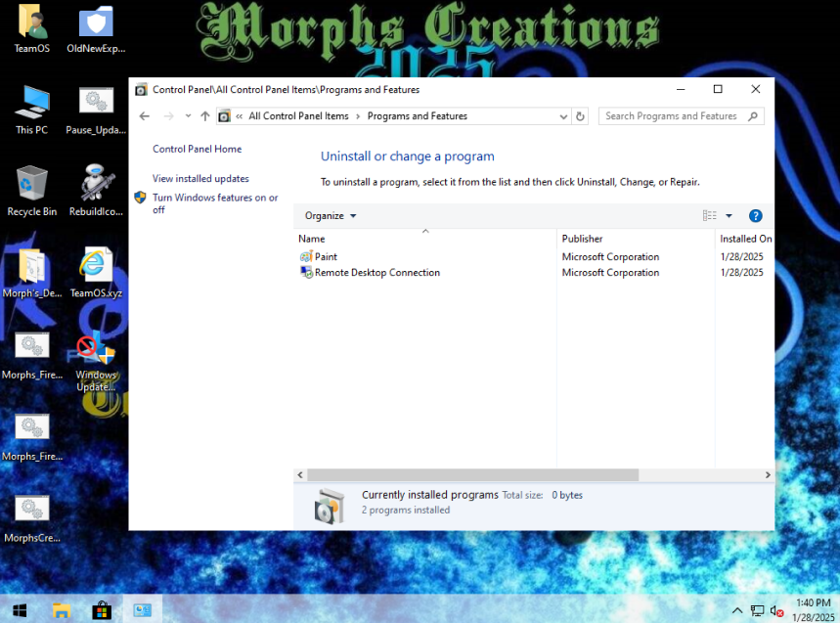Viewport: 840px width, 623px height.
Task: Expand the leading breadcrumb double chevron
Action: coord(239,116)
